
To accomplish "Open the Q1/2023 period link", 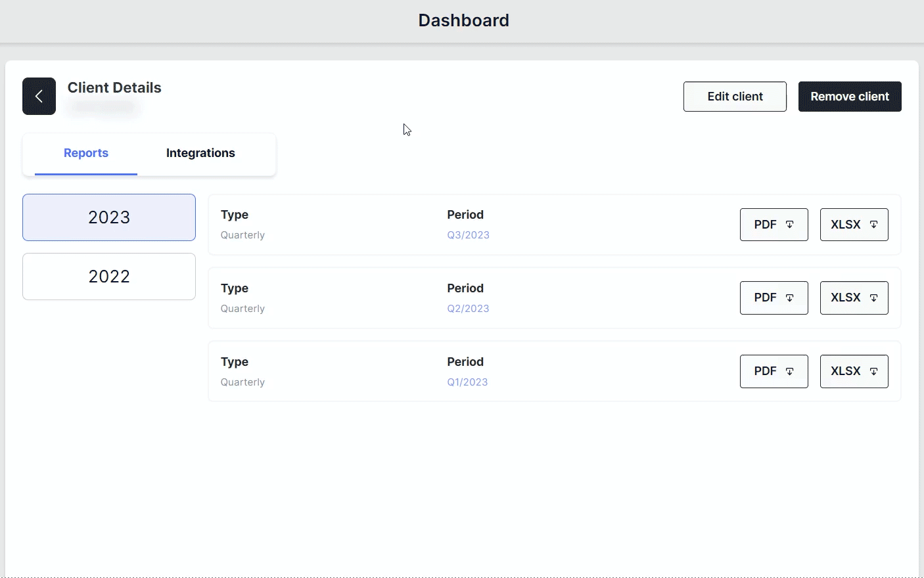I will pyautogui.click(x=467, y=382).
